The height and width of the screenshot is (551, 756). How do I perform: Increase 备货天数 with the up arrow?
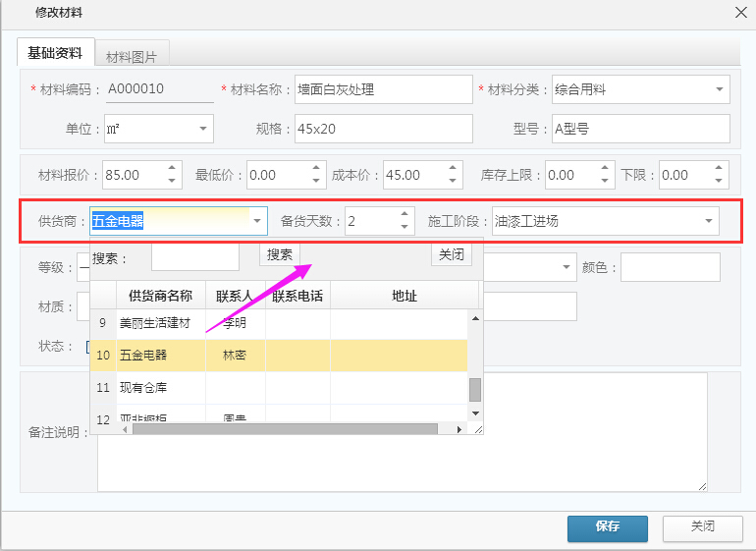[x=405, y=215]
